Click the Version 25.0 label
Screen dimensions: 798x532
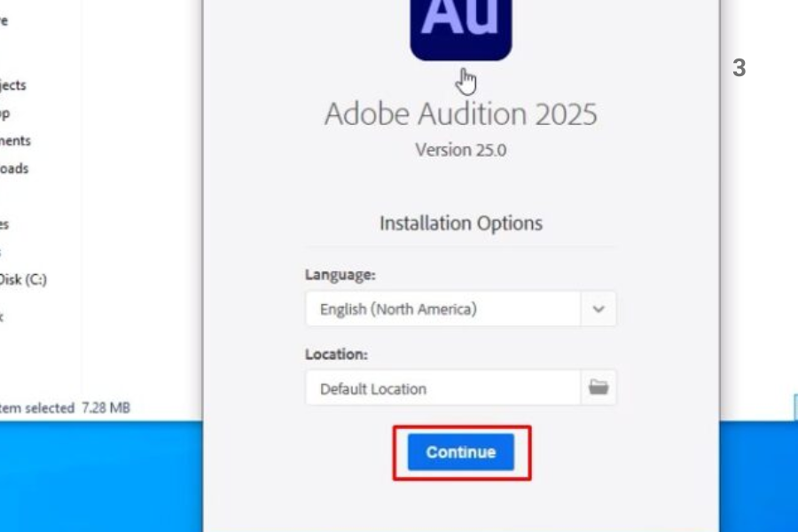[x=460, y=150]
